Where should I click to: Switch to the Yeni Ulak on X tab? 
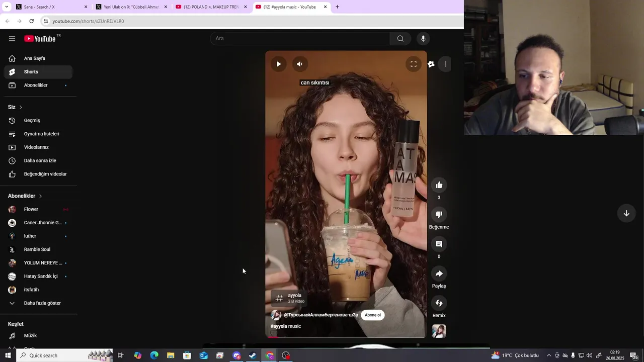(x=131, y=7)
